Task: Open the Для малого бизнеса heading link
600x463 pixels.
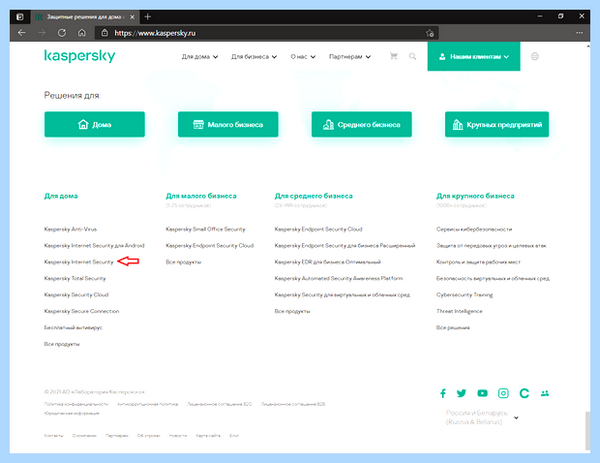Action: pyautogui.click(x=201, y=196)
